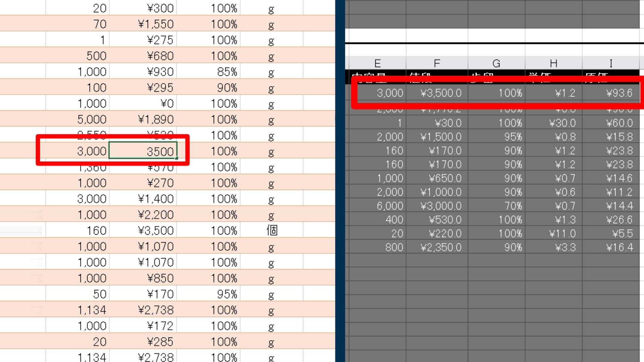The height and width of the screenshot is (362, 644).
Task: Click the 5,000 quantity cell
Action: [78, 119]
